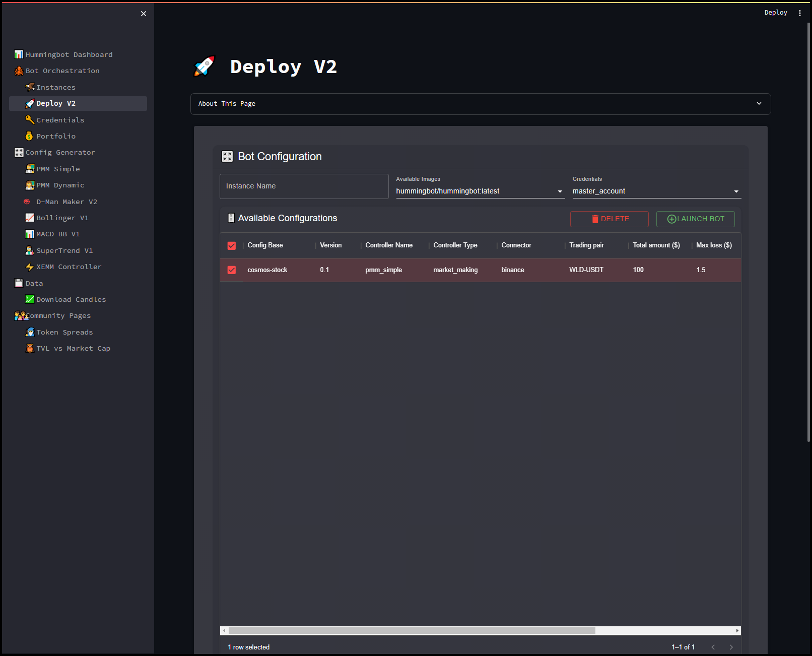Click the Instance Name input field
812x656 pixels.
[304, 186]
